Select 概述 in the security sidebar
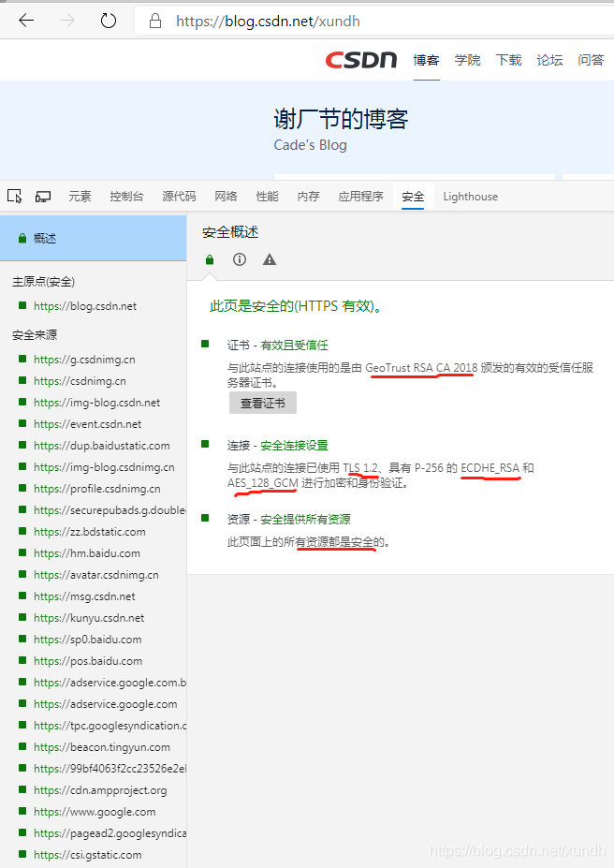Screen dimensions: 614x868 click(93, 238)
